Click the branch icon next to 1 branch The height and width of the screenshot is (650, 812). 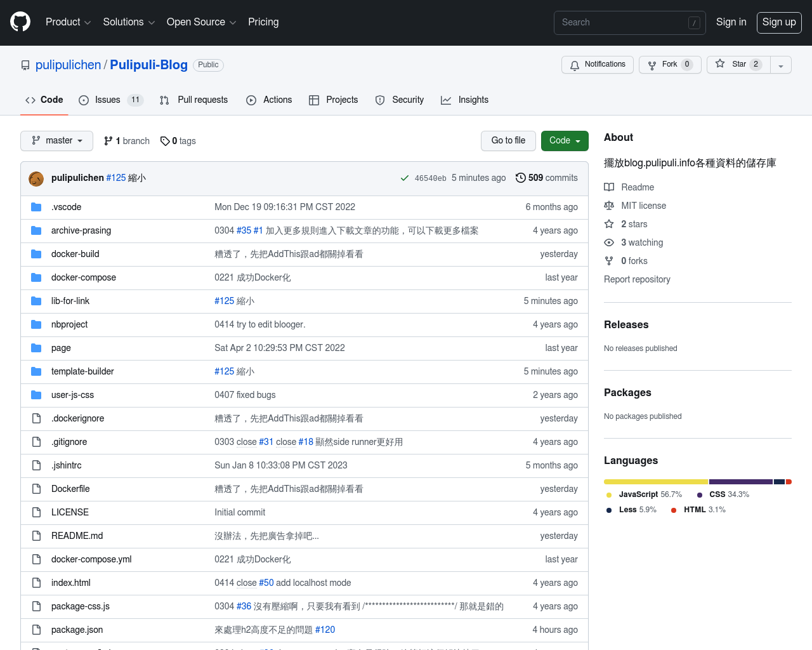[108, 141]
